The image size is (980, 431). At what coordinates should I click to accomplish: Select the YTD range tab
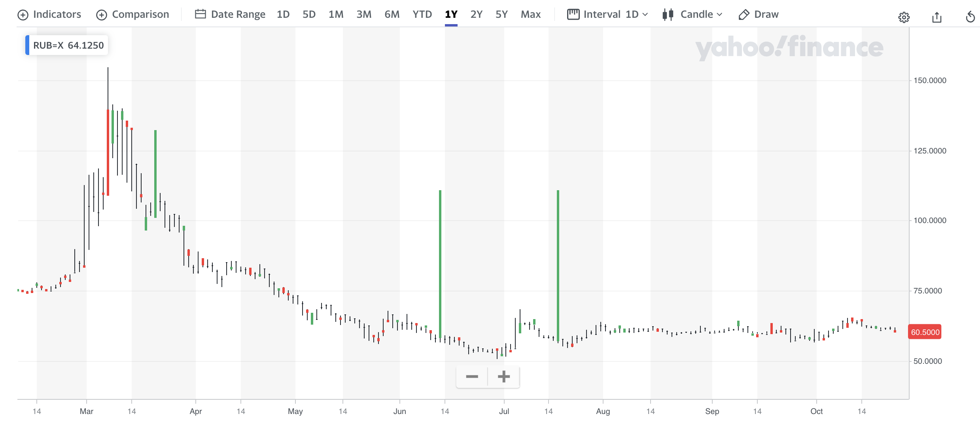pos(422,14)
